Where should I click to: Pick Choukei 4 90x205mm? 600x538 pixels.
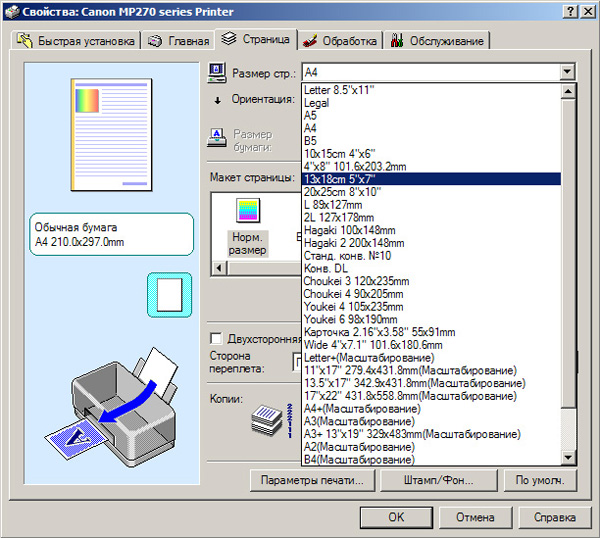(x=432, y=294)
